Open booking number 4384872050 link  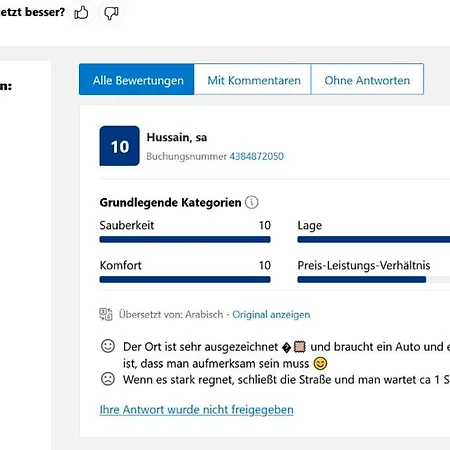pyautogui.click(x=257, y=156)
